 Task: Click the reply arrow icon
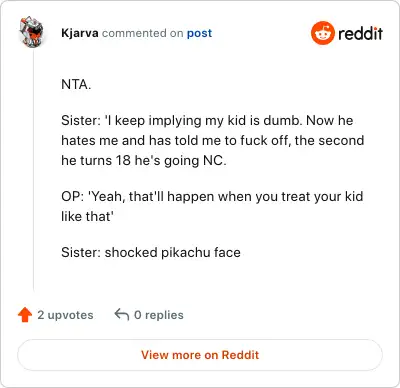point(122,314)
